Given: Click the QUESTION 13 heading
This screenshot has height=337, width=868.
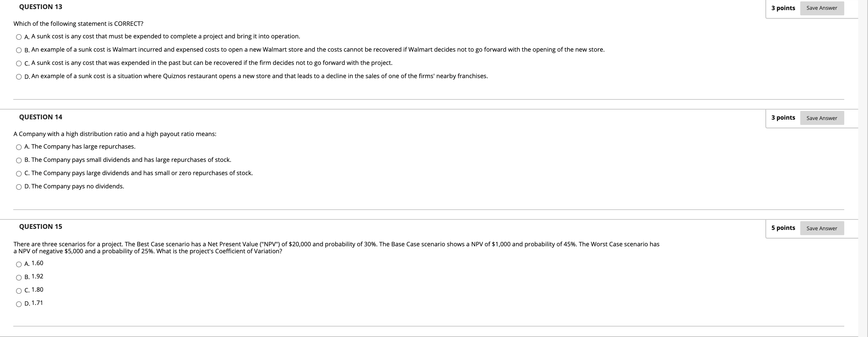Looking at the screenshot, I should (41, 7).
